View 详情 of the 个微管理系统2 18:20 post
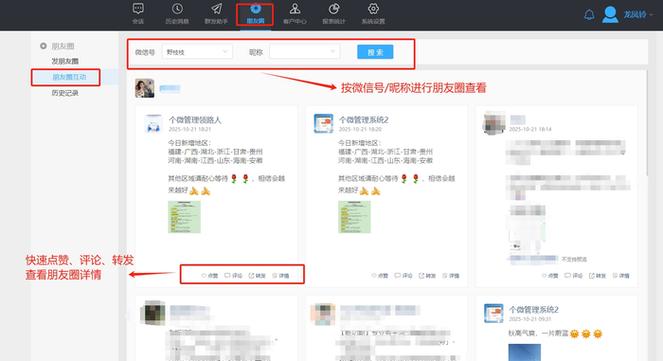 (451, 276)
